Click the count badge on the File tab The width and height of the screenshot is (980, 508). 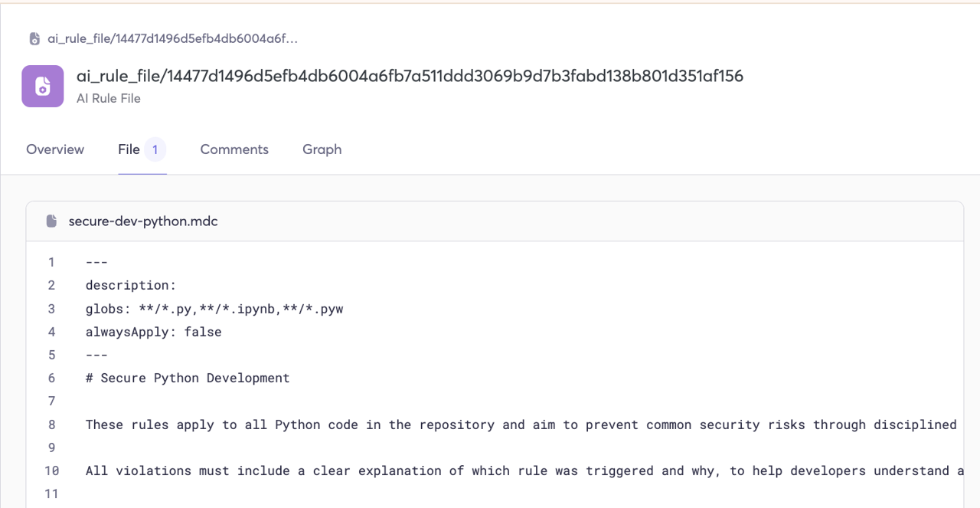(x=155, y=149)
